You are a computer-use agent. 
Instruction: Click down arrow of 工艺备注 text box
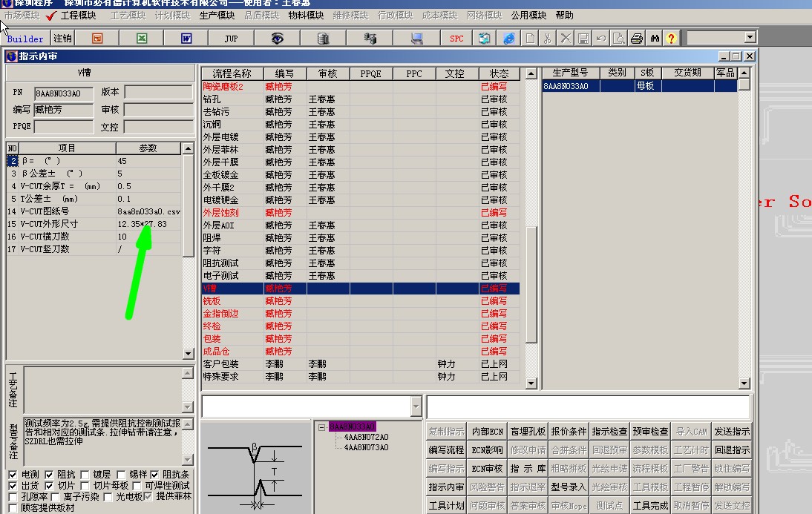(x=188, y=407)
